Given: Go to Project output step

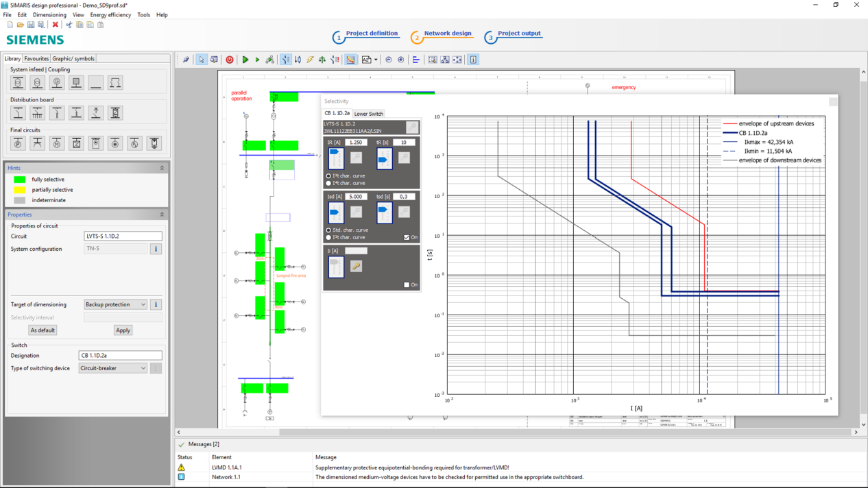Looking at the screenshot, I should [518, 34].
